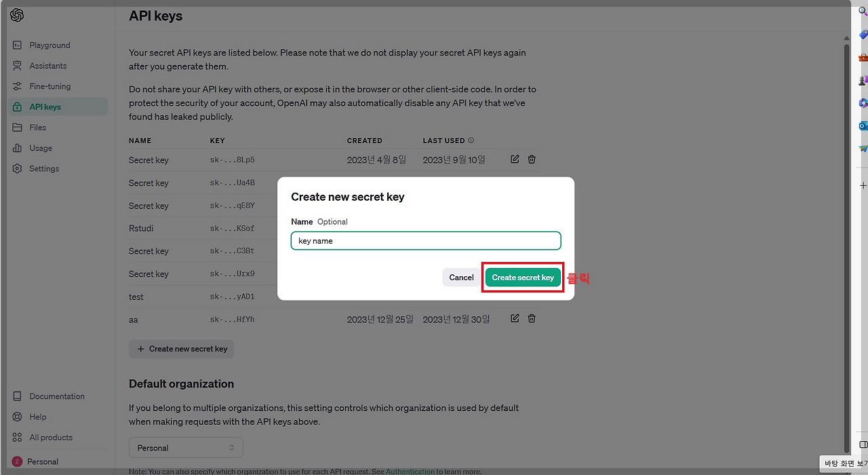
Task: Cancel the new secret key dialog
Action: tap(461, 278)
